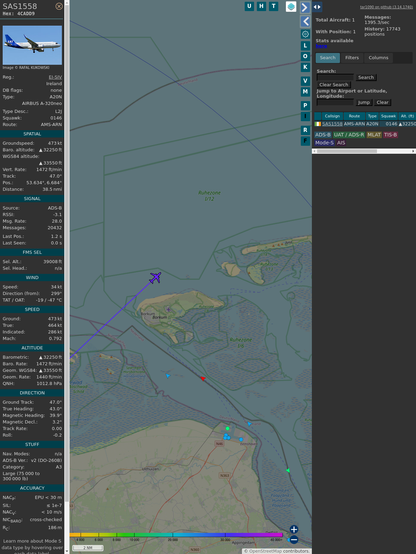Click the Clear button next to Jump
Image resolution: width=416 pixels, height=554 pixels.
click(382, 102)
